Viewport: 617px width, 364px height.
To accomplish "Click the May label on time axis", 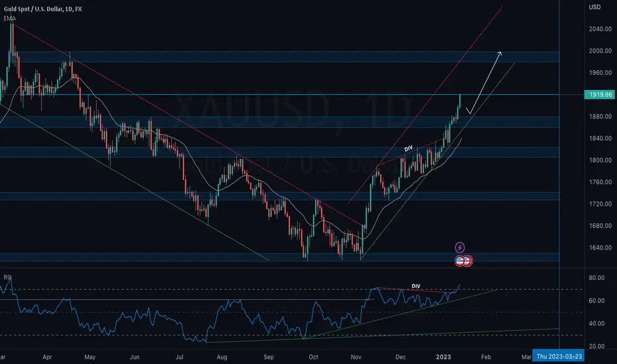I will tap(90, 357).
